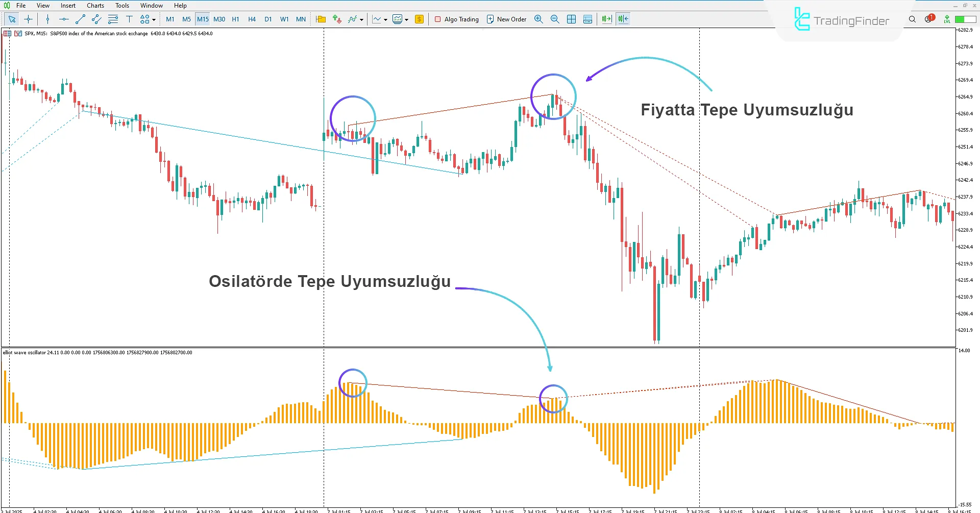Select the Crosshair tool
The image size is (980, 513).
click(28, 19)
